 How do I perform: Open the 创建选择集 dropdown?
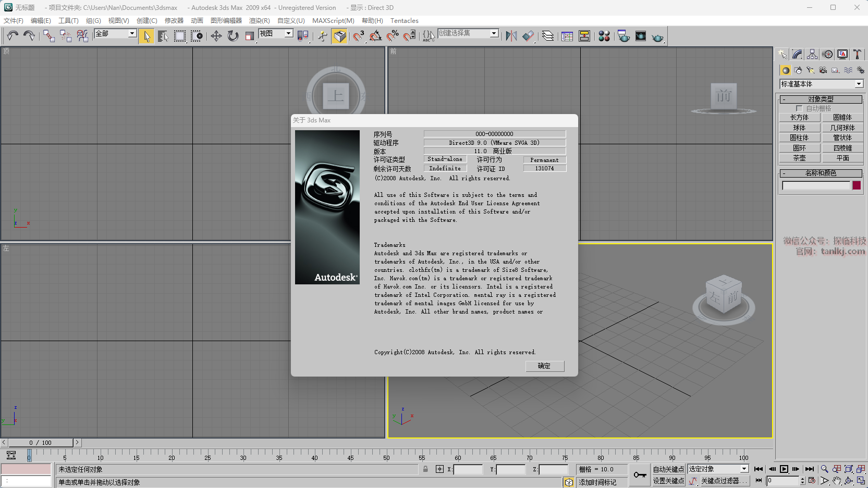[x=494, y=33]
